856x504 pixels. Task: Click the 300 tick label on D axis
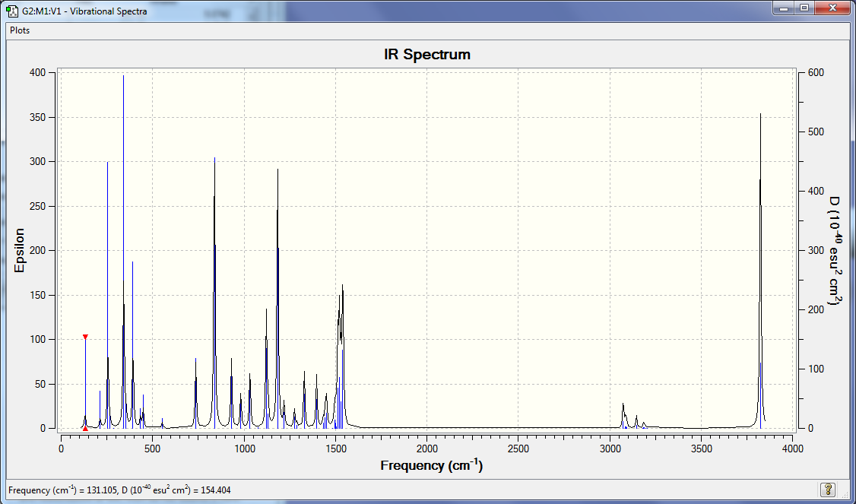[816, 251]
